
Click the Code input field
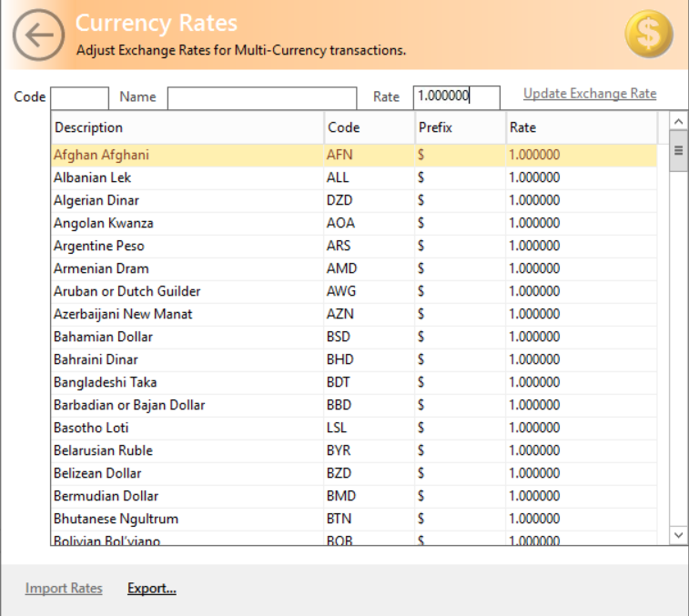pos(79,98)
